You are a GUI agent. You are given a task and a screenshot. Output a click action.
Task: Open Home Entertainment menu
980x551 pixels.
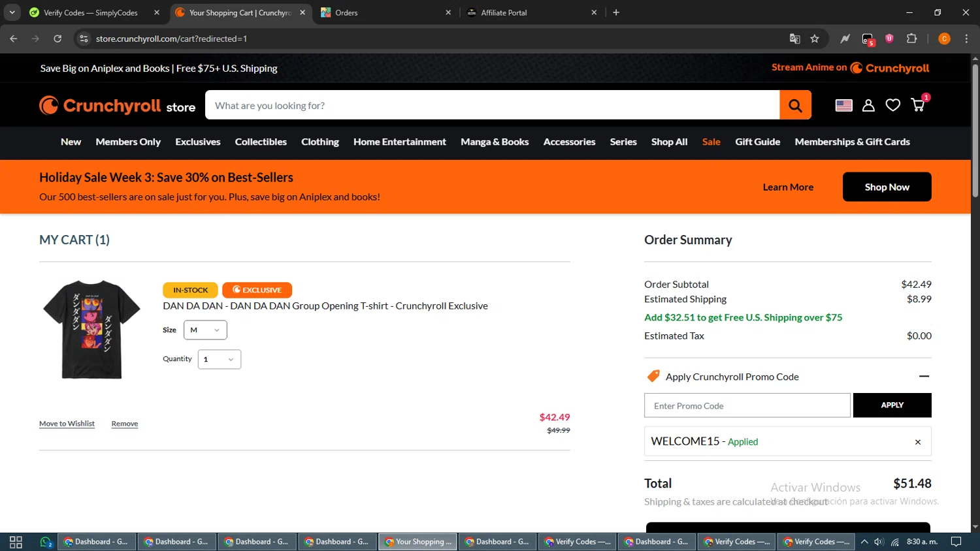click(400, 142)
